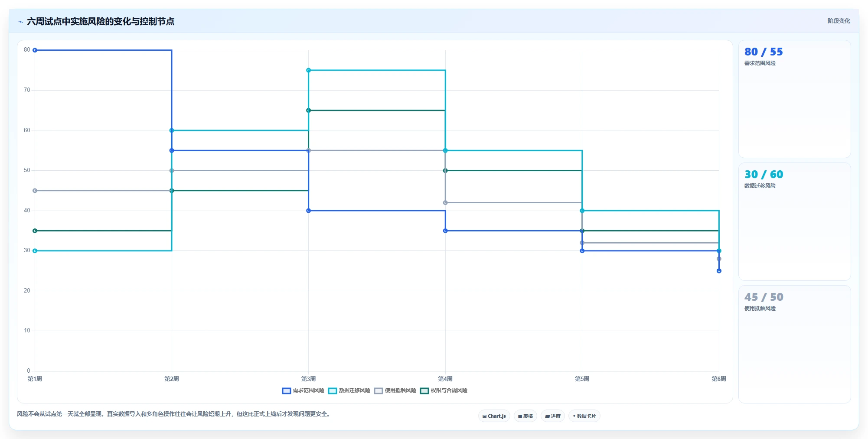Click the cyan 第2周 data point at 60
The width and height of the screenshot is (868, 439).
click(x=172, y=130)
